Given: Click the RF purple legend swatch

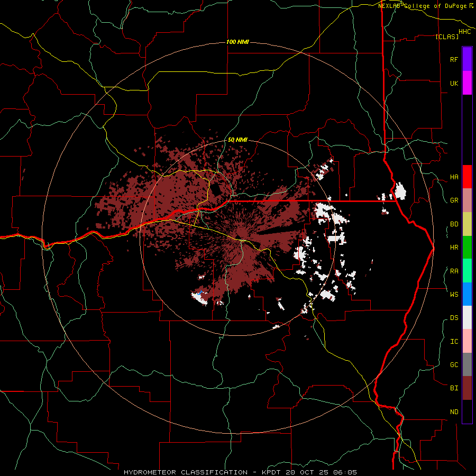Looking at the screenshot, I should 467,59.
